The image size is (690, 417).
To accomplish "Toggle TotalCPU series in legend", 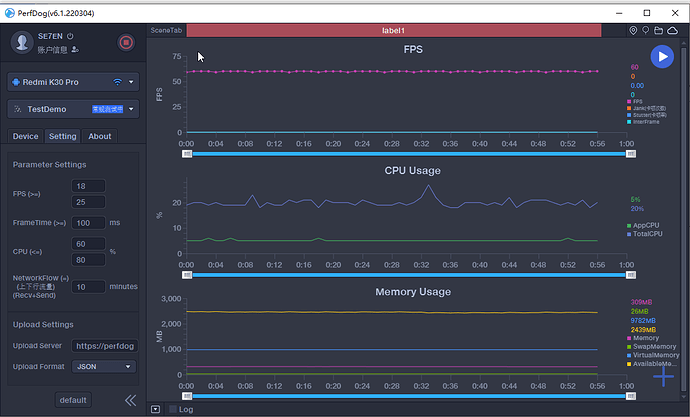I will point(644,234).
